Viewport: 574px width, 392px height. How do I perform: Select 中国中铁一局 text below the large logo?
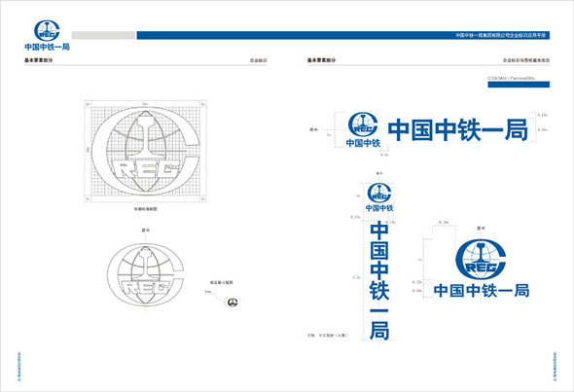(482, 291)
